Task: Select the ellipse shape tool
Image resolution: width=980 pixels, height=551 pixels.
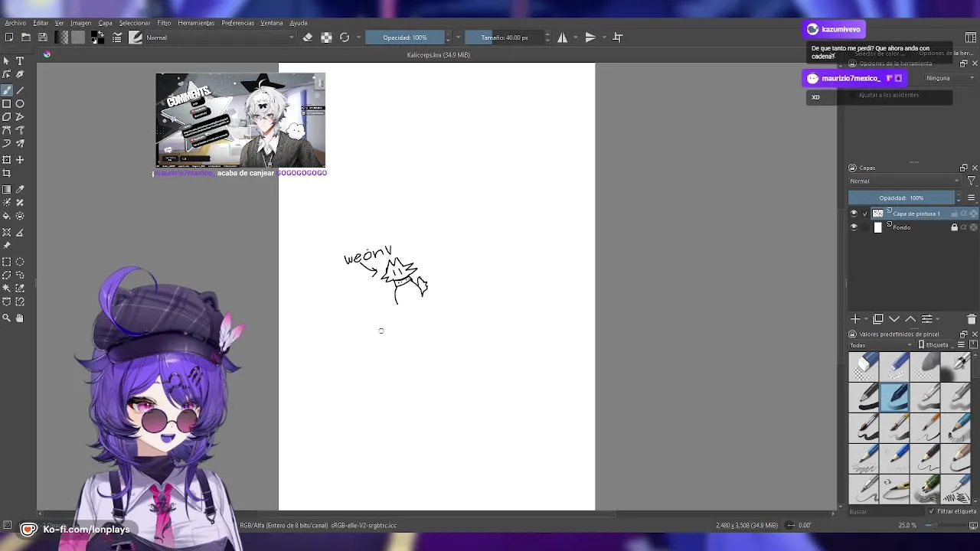Action: click(20, 103)
